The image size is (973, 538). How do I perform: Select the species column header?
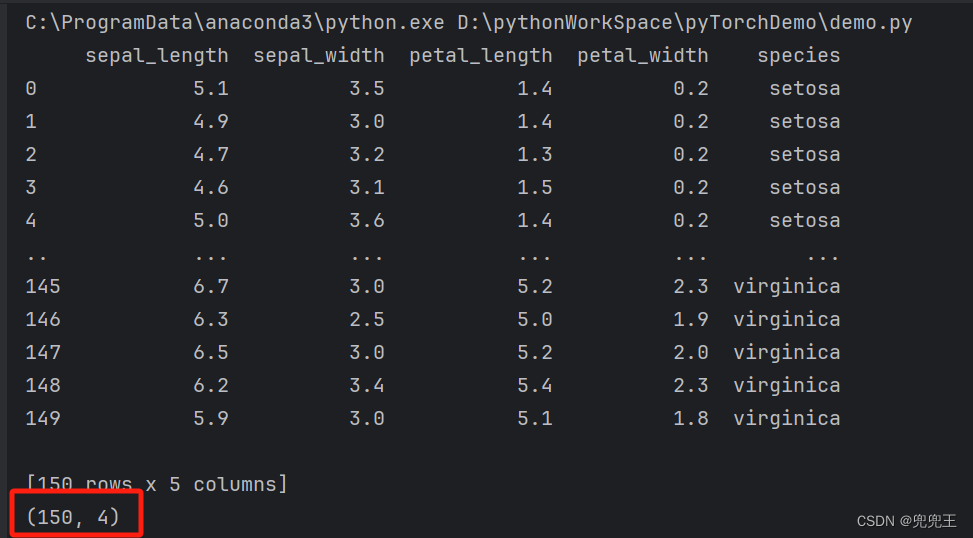799,56
